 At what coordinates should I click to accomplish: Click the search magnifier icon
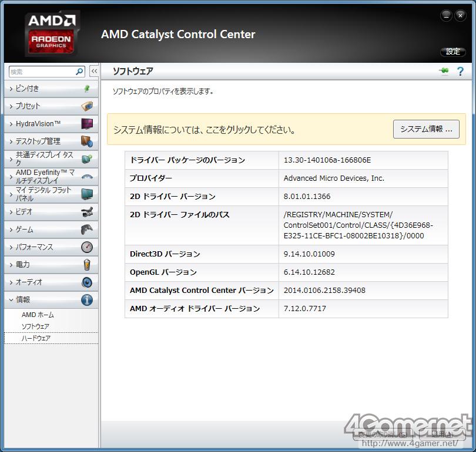(x=79, y=72)
